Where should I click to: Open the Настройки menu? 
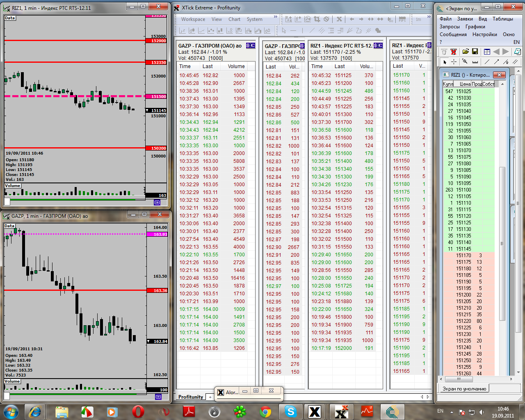(485, 34)
